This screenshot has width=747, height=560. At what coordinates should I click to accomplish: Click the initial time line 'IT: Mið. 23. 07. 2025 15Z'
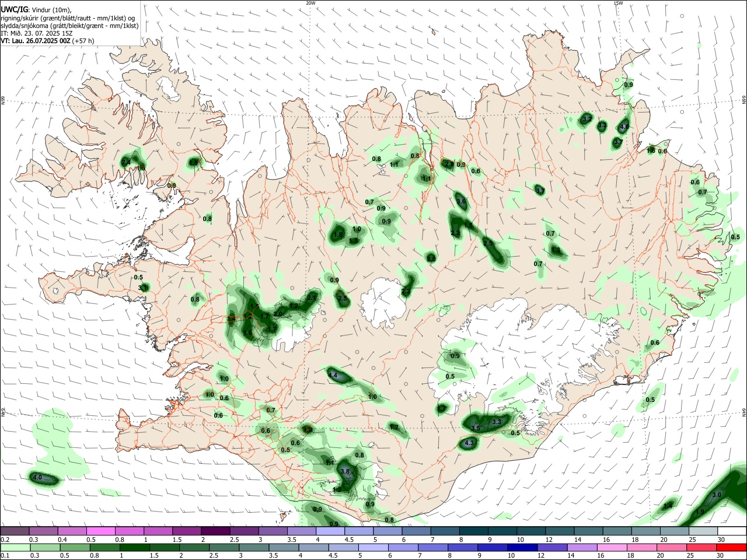click(x=36, y=33)
